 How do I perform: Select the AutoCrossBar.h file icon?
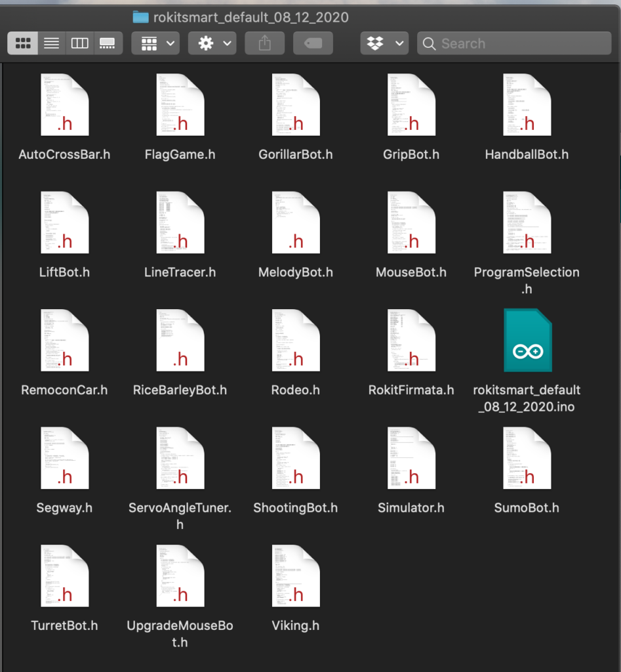(x=64, y=105)
